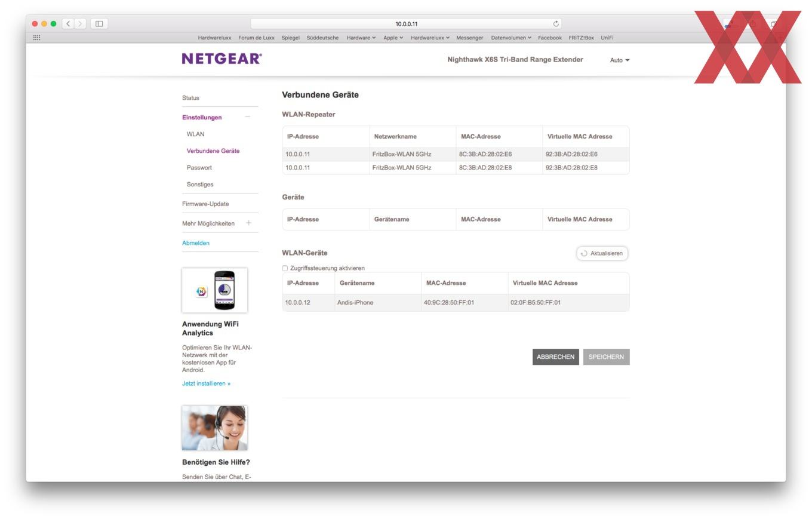Select virtual MAC 92:3B:AD:28:02:E6

[x=571, y=154]
